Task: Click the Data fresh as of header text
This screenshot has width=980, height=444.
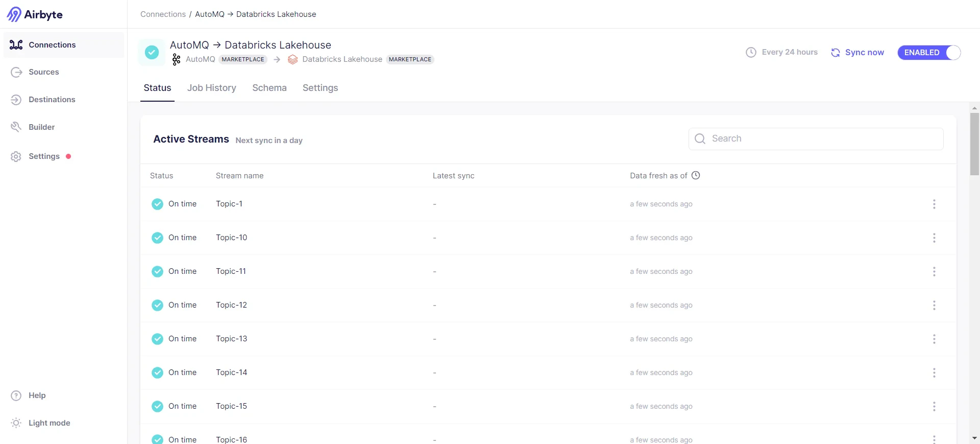Action: click(x=658, y=176)
